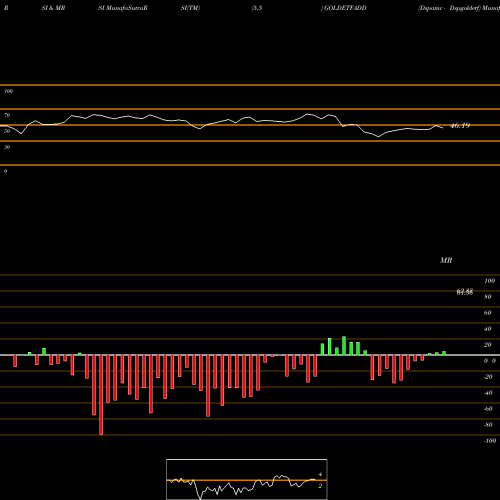Image resolution: width=500 pixels, height=500 pixels.
Task: Click the RSI value label 46.19
Action: (460, 126)
